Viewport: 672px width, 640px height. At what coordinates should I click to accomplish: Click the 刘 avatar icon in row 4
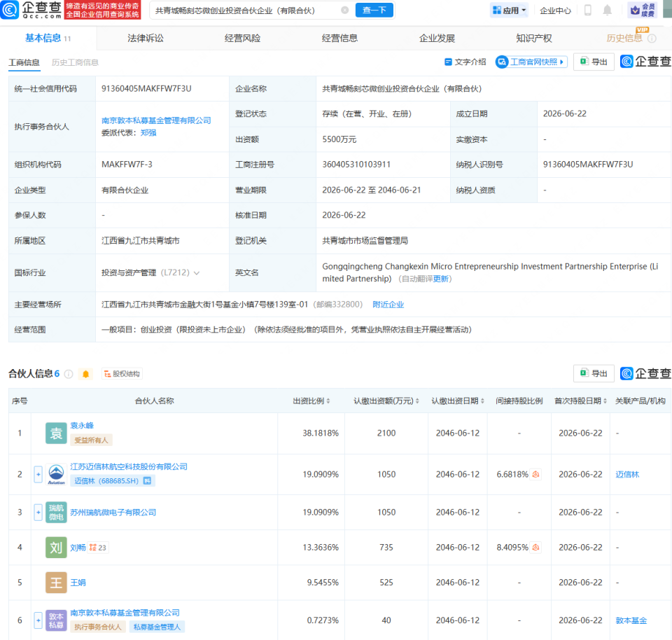coord(56,548)
